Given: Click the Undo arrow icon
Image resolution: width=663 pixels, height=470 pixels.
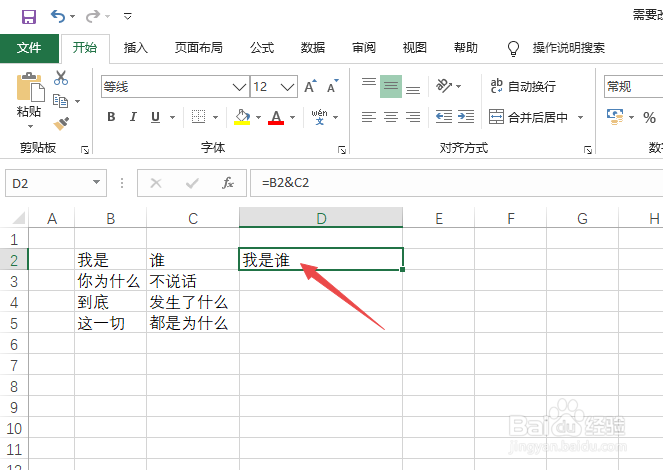Looking at the screenshot, I should coord(58,16).
